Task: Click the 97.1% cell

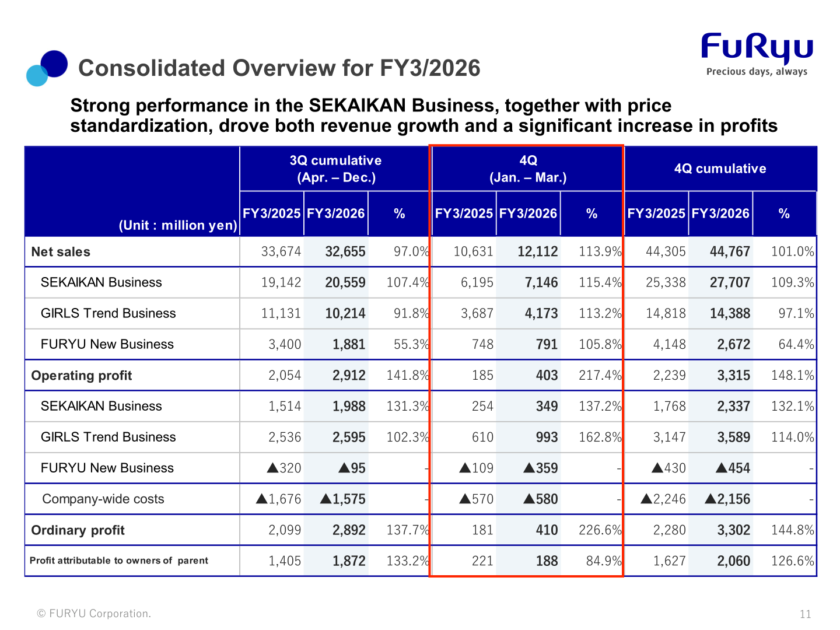Action: tap(796, 313)
